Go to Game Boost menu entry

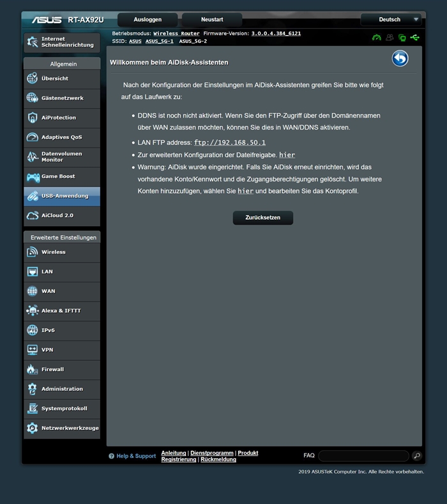point(62,176)
